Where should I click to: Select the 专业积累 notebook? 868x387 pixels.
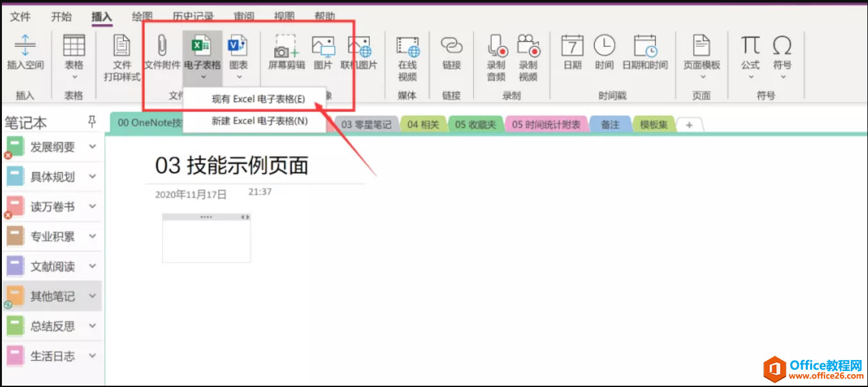pos(53,236)
